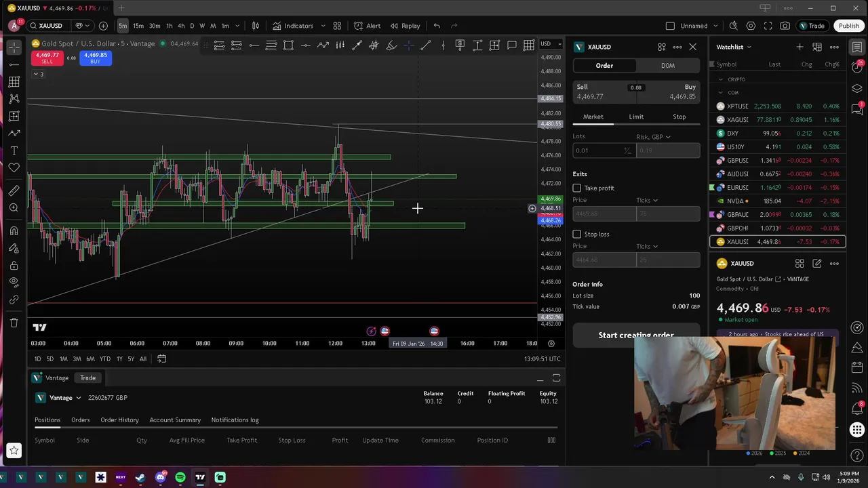This screenshot has height=488, width=868.
Task: Collapse the COM watchlist section
Action: pyautogui.click(x=721, y=93)
